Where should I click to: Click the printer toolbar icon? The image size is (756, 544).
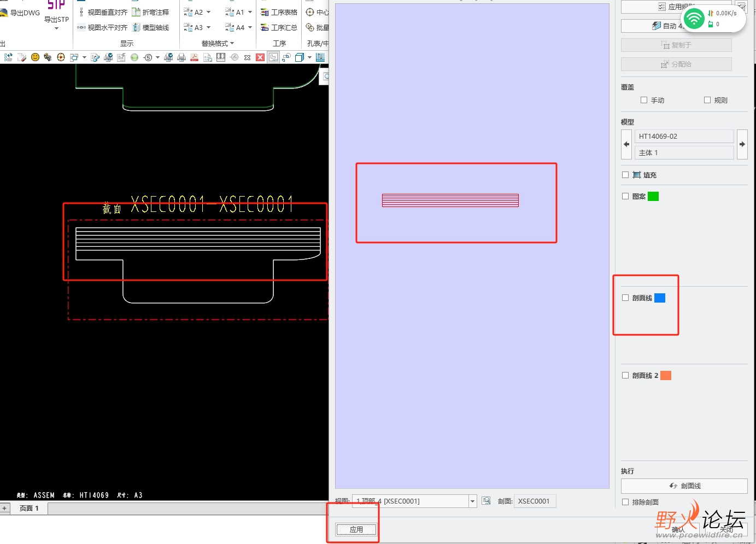click(x=181, y=57)
